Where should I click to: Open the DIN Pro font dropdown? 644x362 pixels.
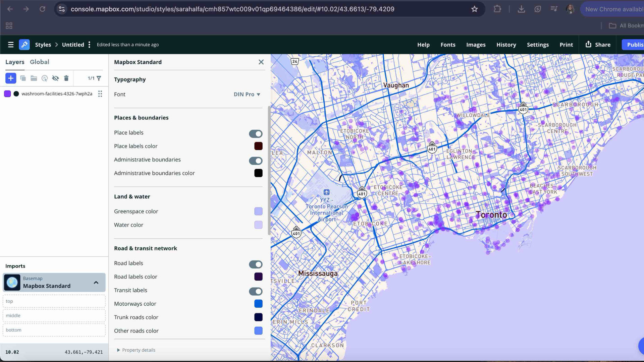[x=247, y=94]
